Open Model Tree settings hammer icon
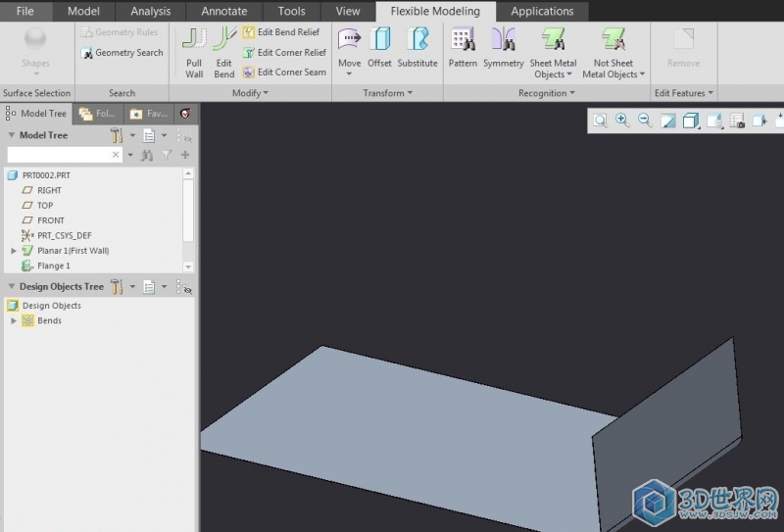The image size is (784, 532). (x=117, y=135)
